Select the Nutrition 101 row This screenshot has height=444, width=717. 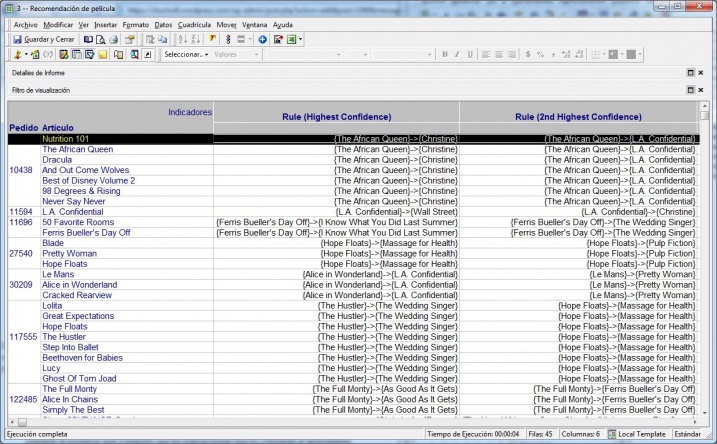[72, 138]
